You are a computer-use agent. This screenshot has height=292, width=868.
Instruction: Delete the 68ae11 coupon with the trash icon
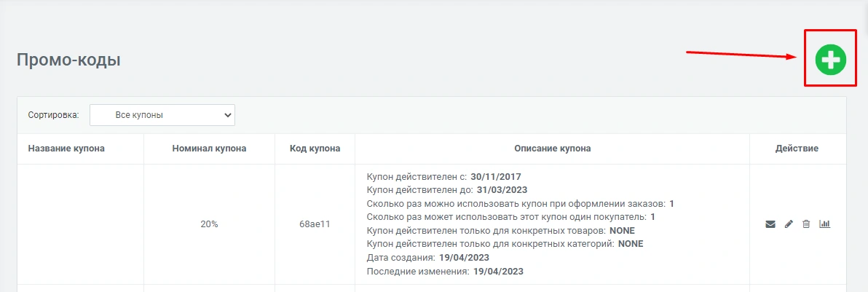(806, 224)
